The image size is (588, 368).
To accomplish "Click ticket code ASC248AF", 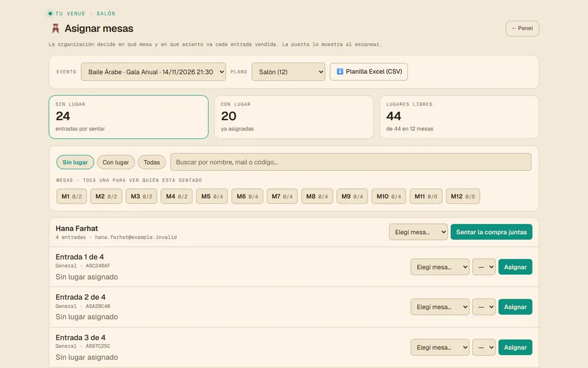I will [98, 266].
